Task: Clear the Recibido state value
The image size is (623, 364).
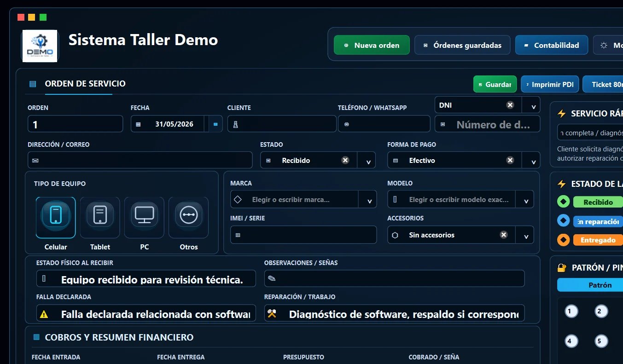Action: (345, 160)
